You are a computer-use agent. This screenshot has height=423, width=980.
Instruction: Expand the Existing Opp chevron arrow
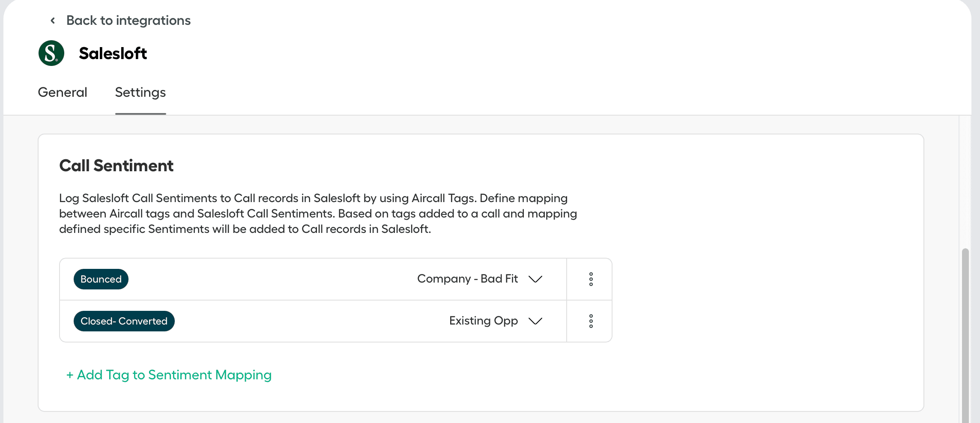[x=535, y=321]
